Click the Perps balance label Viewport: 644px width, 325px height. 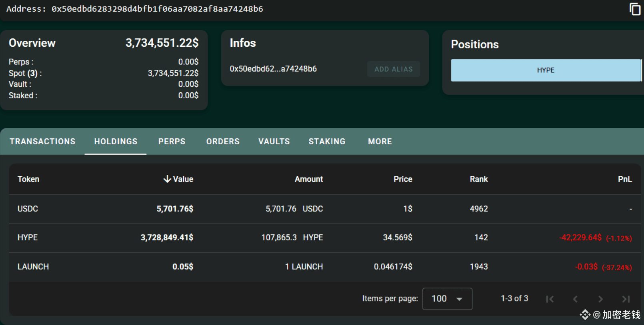21,62
